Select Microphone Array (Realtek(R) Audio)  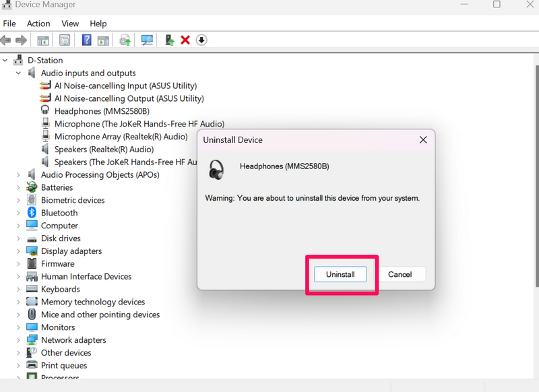pyautogui.click(x=121, y=137)
